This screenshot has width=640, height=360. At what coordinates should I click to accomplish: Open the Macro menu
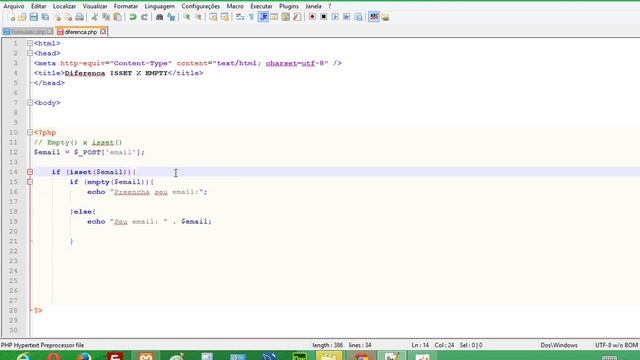pyautogui.click(x=235, y=6)
